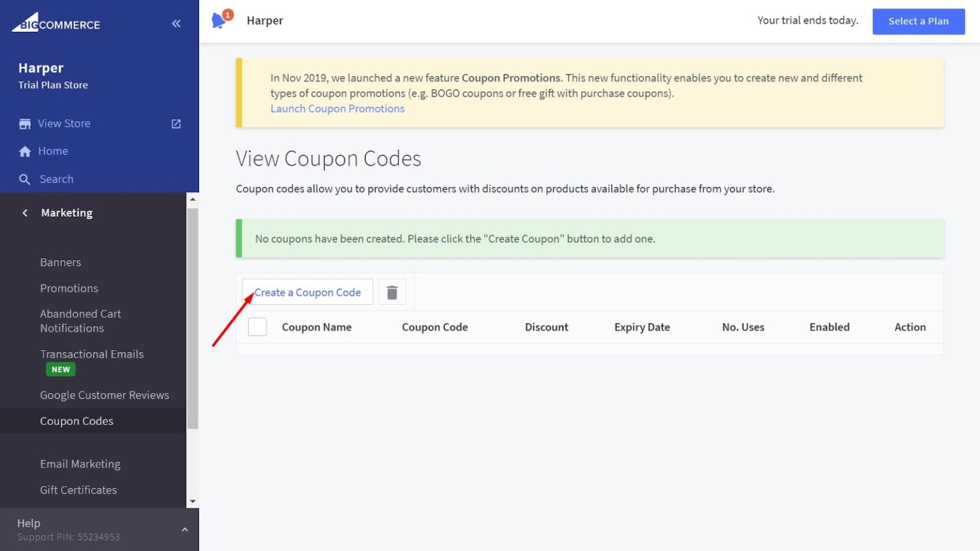Click the Select a Plan button
The image size is (980, 551).
pos(918,21)
